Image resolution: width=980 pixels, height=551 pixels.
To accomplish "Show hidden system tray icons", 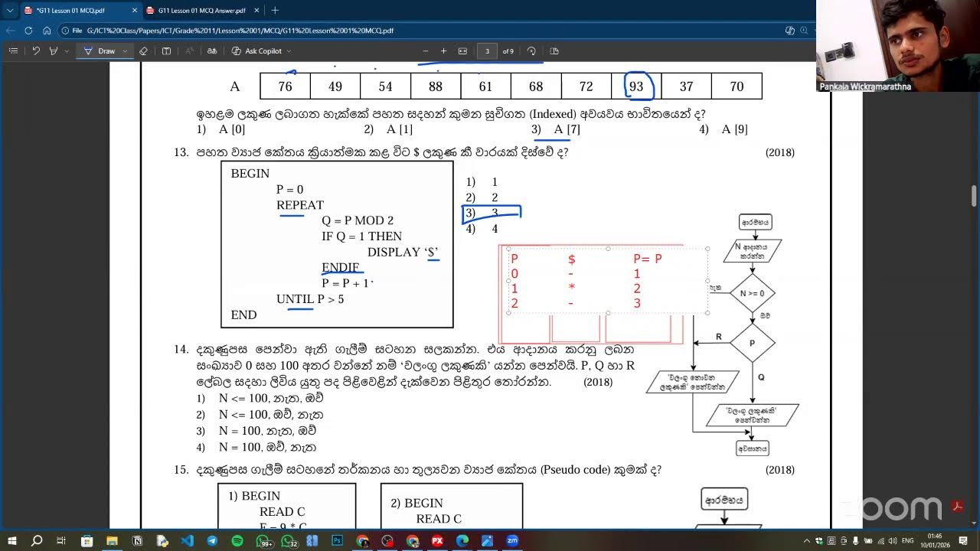I will point(808,541).
